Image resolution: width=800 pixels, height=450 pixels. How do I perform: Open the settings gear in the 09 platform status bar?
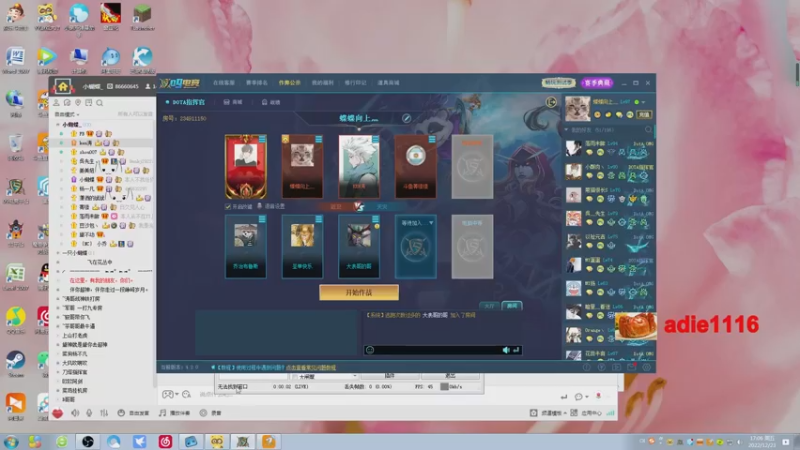[646, 367]
